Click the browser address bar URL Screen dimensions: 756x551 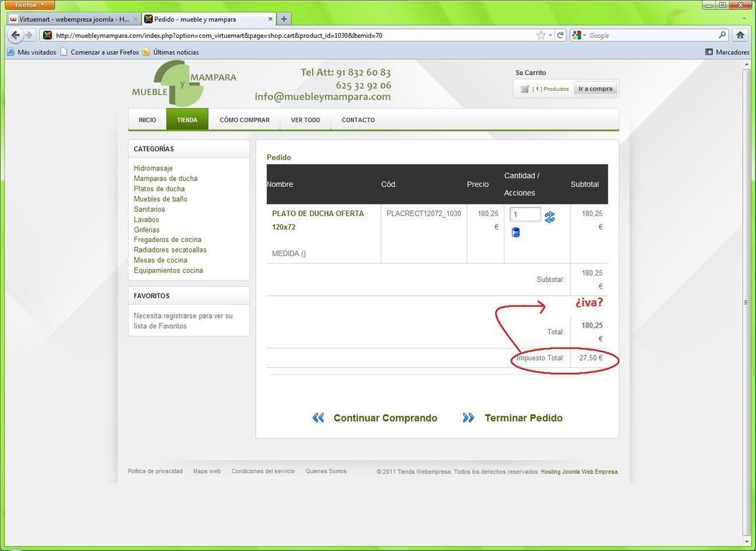click(x=289, y=35)
